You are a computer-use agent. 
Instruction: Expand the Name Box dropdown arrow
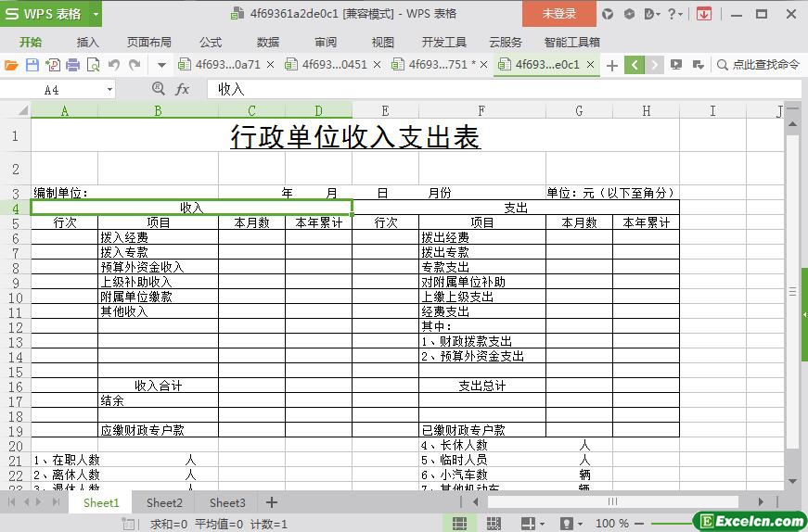[x=109, y=90]
